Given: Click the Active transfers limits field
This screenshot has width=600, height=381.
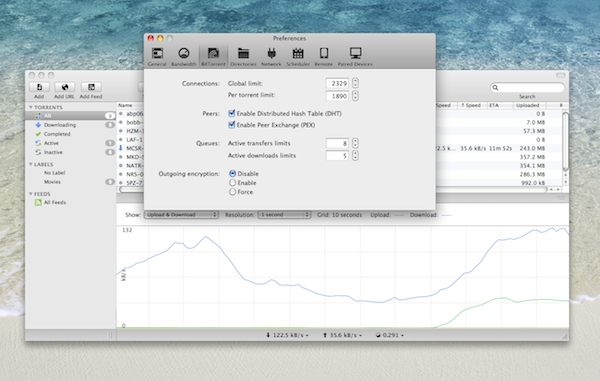Looking at the screenshot, I should click(x=337, y=143).
